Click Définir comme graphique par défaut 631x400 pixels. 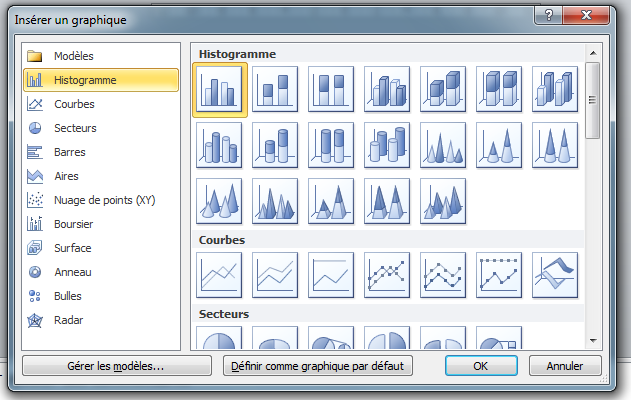tap(318, 366)
